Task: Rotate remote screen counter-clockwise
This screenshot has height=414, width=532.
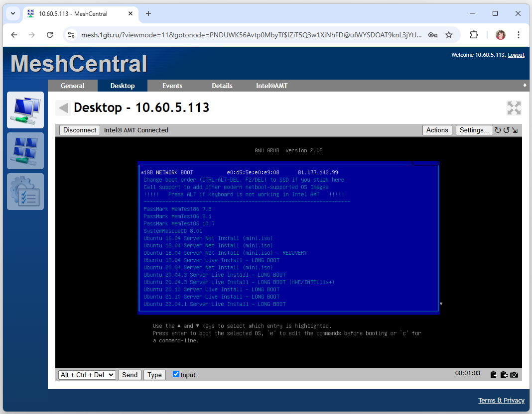Action: point(506,130)
